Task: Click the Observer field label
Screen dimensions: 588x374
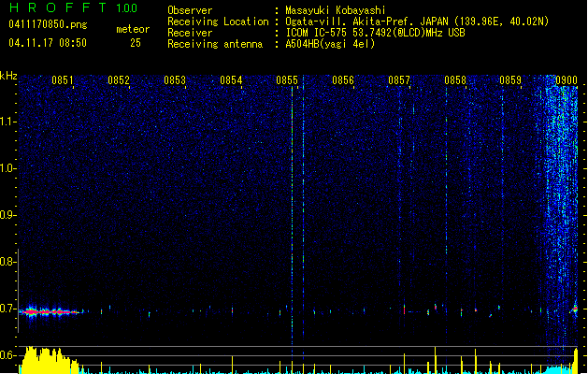Action: click(x=190, y=10)
